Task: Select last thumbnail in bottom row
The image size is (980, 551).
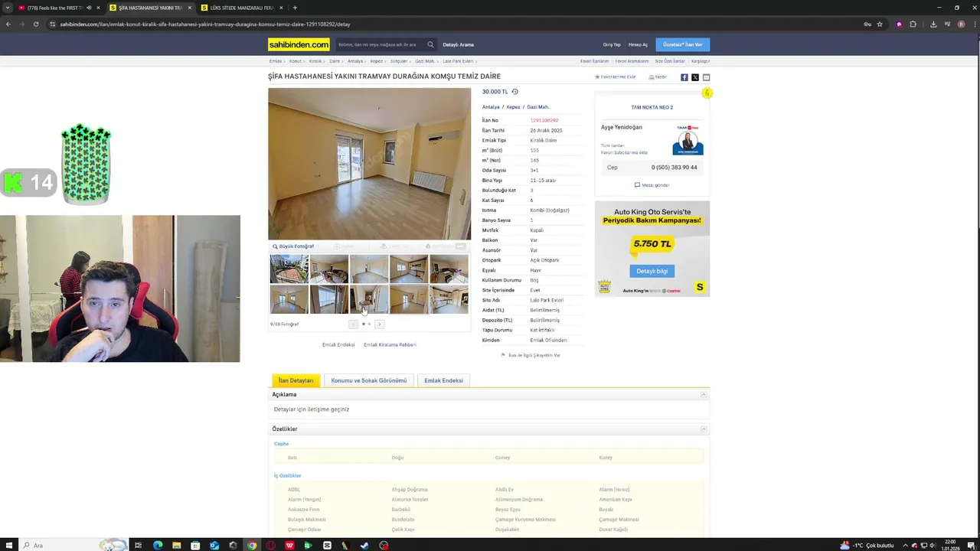Action: tap(449, 299)
